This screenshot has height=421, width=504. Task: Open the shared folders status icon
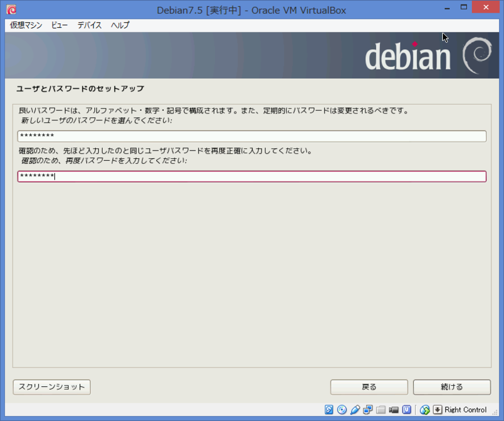pyautogui.click(x=381, y=410)
